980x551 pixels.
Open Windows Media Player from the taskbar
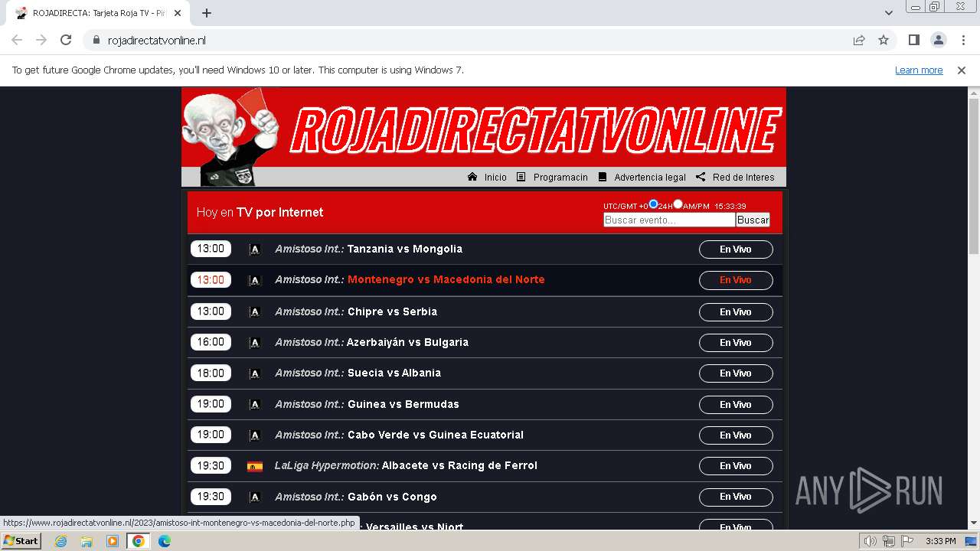[113, 541]
